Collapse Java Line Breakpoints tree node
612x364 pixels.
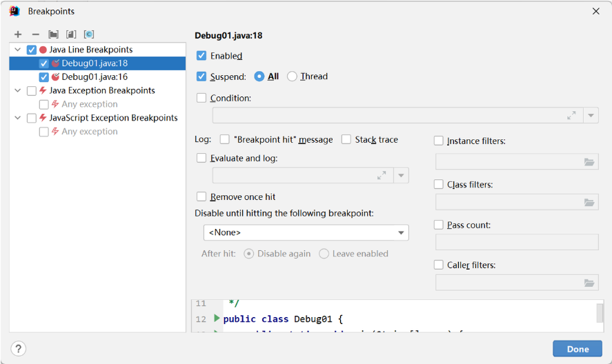pos(17,50)
